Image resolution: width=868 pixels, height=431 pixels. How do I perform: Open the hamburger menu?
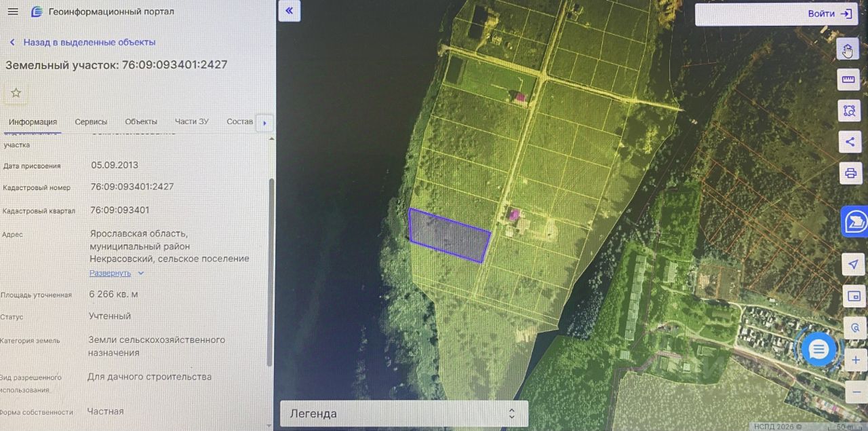click(x=12, y=12)
